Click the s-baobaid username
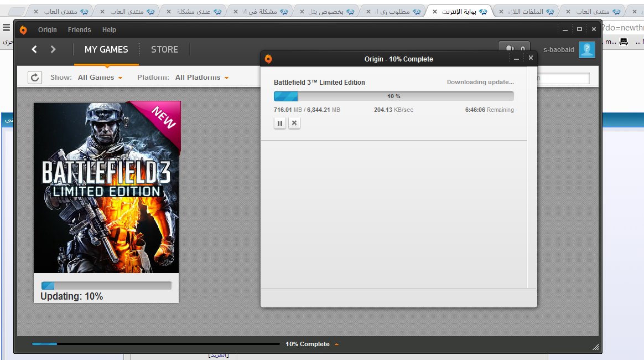Image resolution: width=644 pixels, height=360 pixels. pos(559,50)
